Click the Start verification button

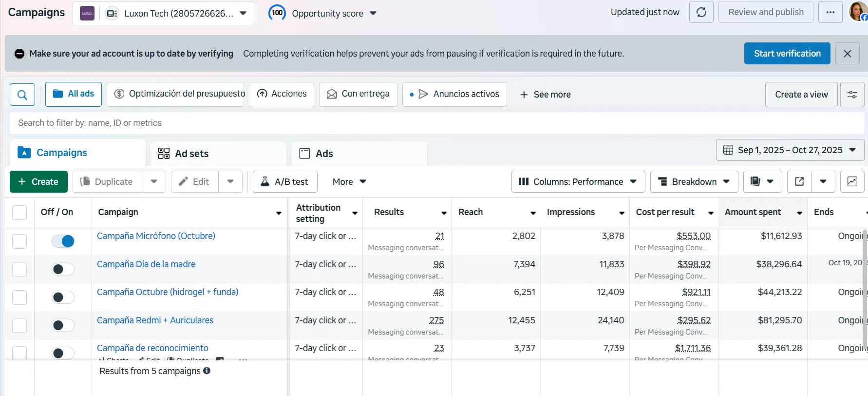787,54
